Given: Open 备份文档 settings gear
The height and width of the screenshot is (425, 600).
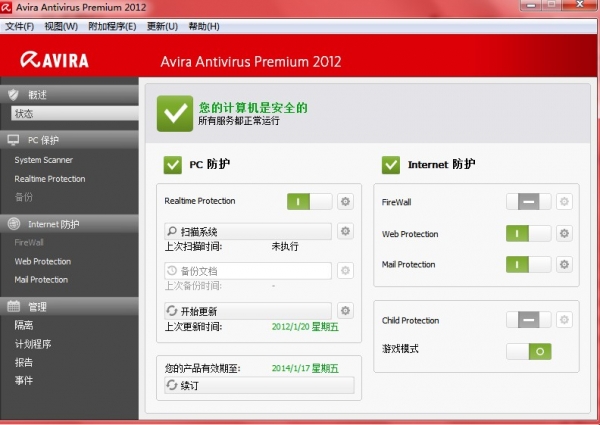Looking at the screenshot, I should [x=345, y=270].
